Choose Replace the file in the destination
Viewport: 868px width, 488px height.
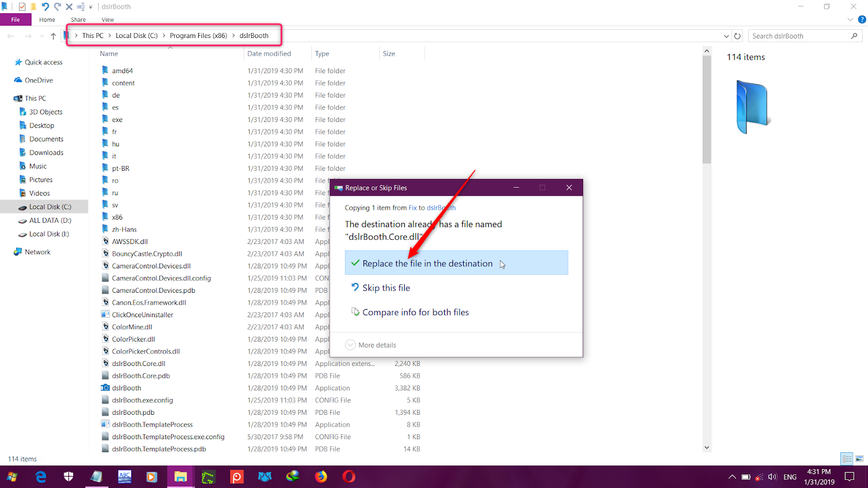456,263
